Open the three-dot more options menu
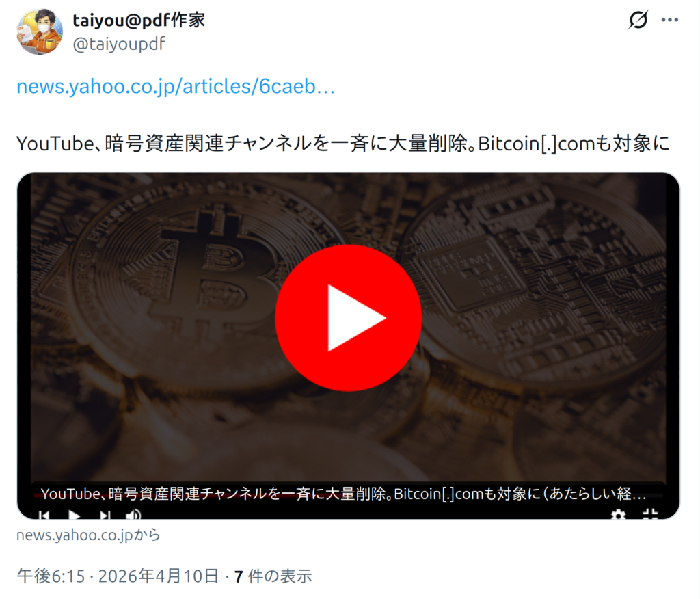 (x=670, y=20)
